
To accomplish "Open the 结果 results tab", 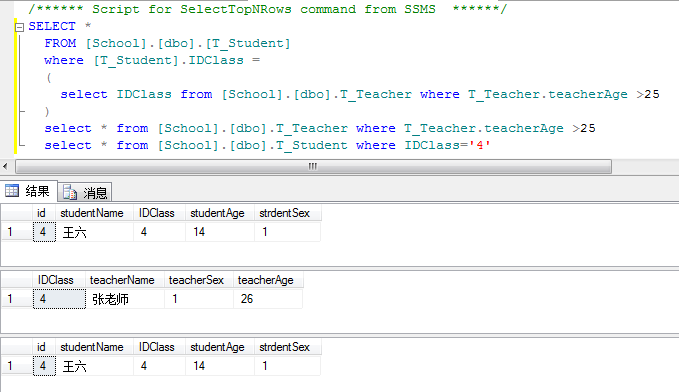I will [29, 191].
